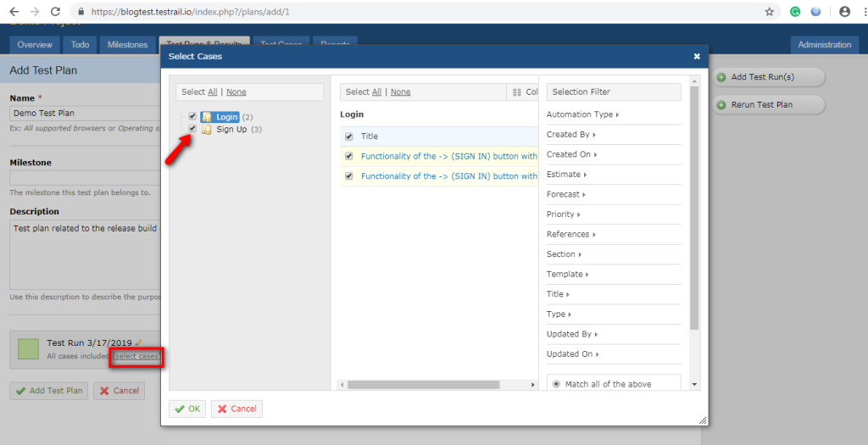Switch to the Administration tab

[824, 45]
